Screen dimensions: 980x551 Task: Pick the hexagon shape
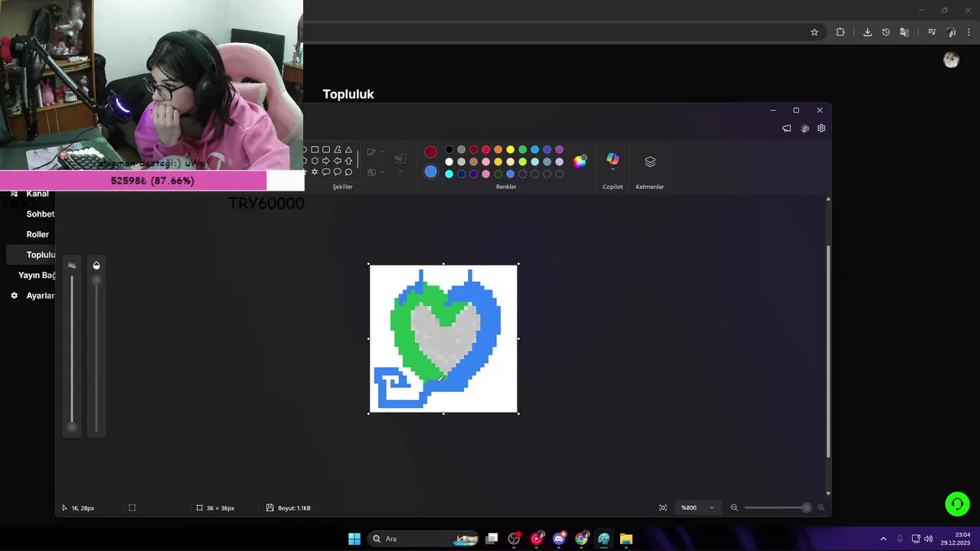pos(315,161)
